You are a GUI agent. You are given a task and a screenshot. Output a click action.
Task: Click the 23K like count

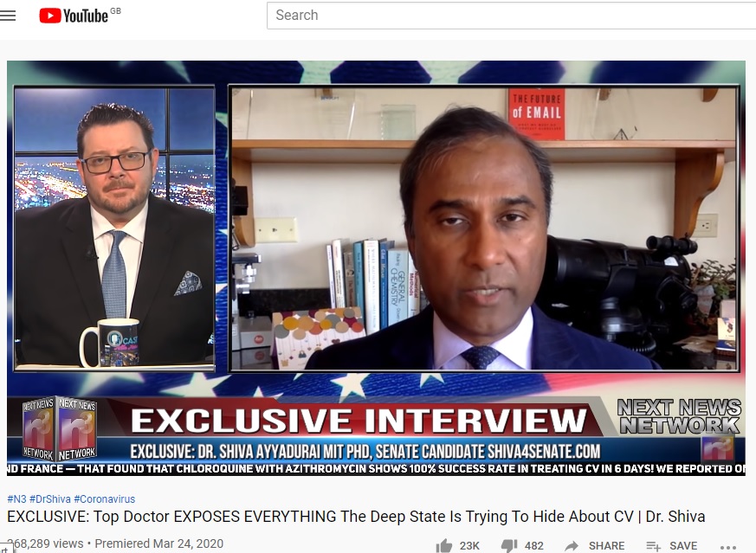pos(469,545)
